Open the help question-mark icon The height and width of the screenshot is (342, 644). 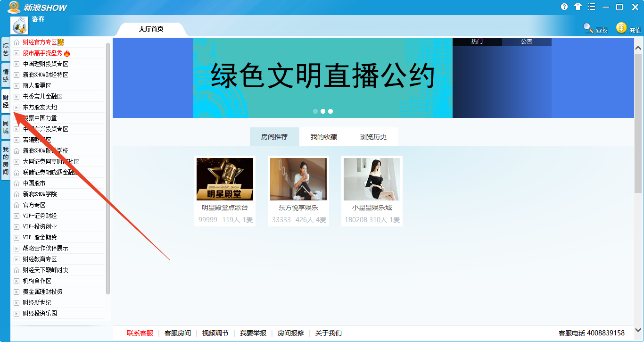[x=564, y=7]
